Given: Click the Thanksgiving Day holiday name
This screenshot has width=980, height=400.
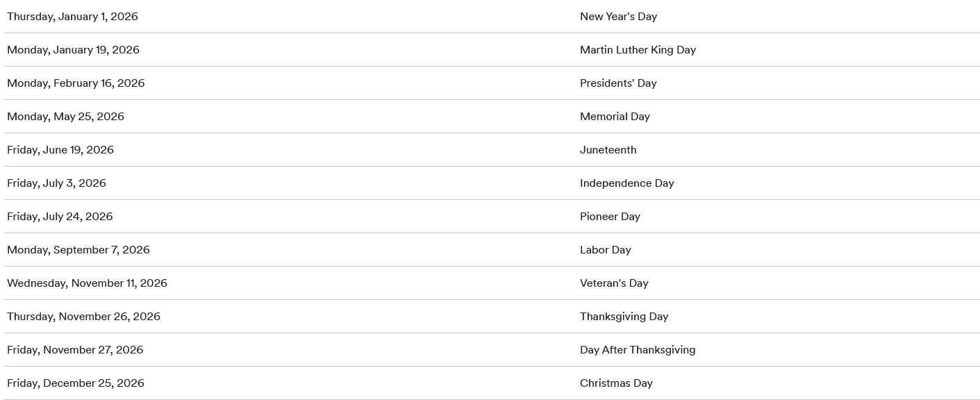Looking at the screenshot, I should click(x=624, y=317).
